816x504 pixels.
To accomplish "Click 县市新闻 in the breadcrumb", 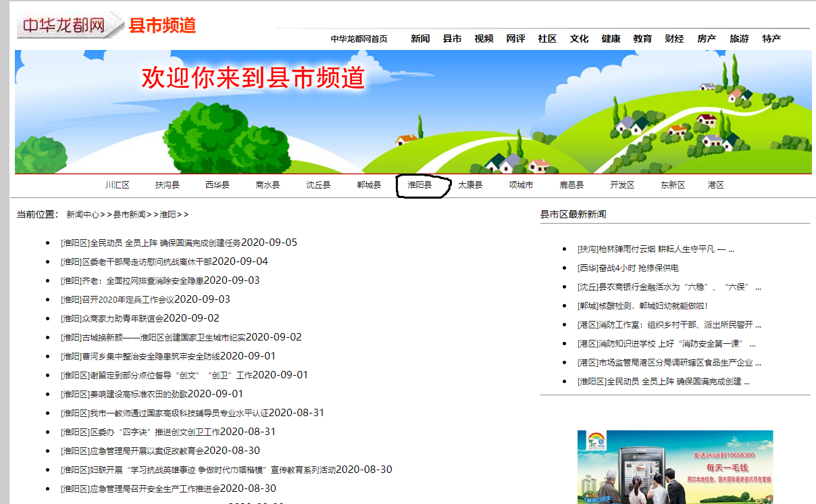I will 129,215.
